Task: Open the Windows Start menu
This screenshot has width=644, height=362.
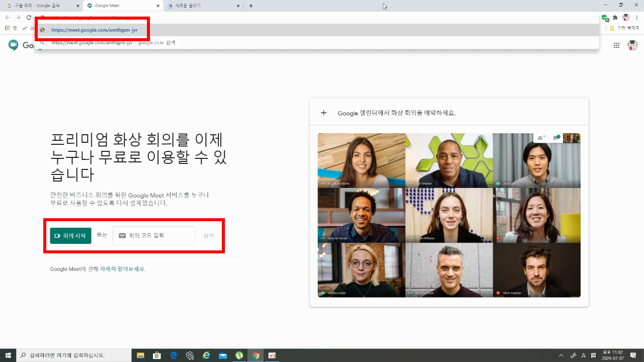Action: pyautogui.click(x=8, y=355)
